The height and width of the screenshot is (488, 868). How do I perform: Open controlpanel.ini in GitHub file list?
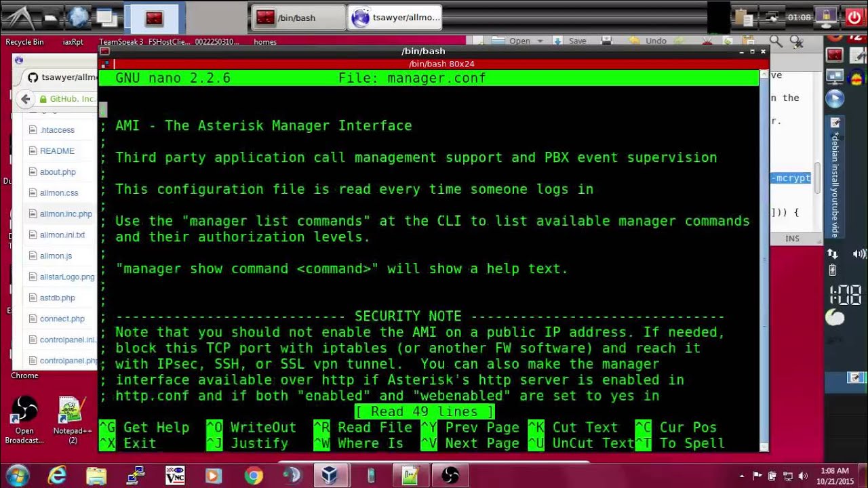pyautogui.click(x=67, y=340)
